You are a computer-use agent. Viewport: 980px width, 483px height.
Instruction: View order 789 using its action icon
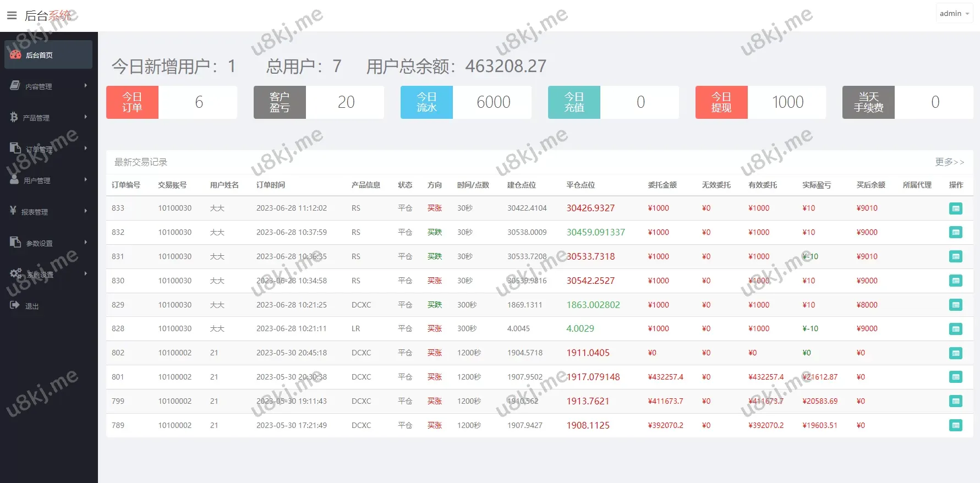click(x=956, y=425)
